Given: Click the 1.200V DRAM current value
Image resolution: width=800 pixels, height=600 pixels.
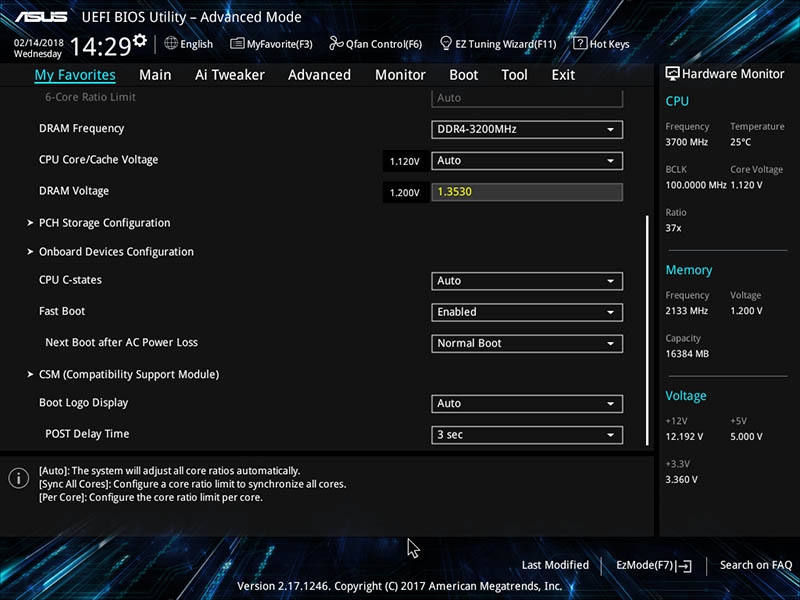Looking at the screenshot, I should click(405, 193).
